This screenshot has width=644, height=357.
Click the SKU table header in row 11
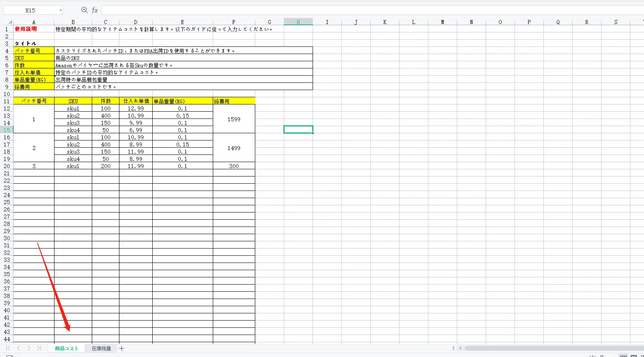pyautogui.click(x=73, y=101)
